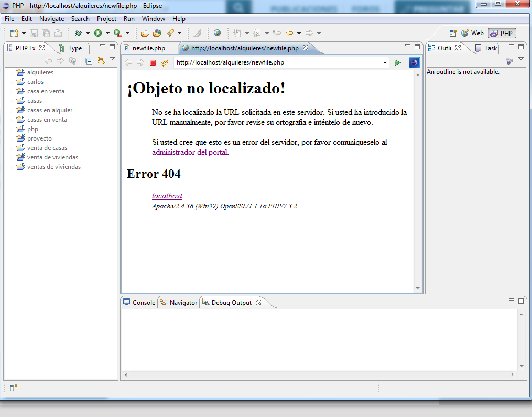Open the PHP Explorer view menu triangle
532x417 pixels.
112,59
